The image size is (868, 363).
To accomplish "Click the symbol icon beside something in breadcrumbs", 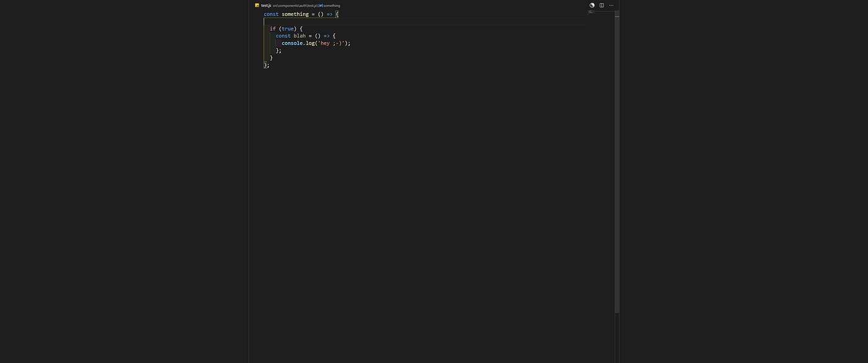I will coord(320,6).
